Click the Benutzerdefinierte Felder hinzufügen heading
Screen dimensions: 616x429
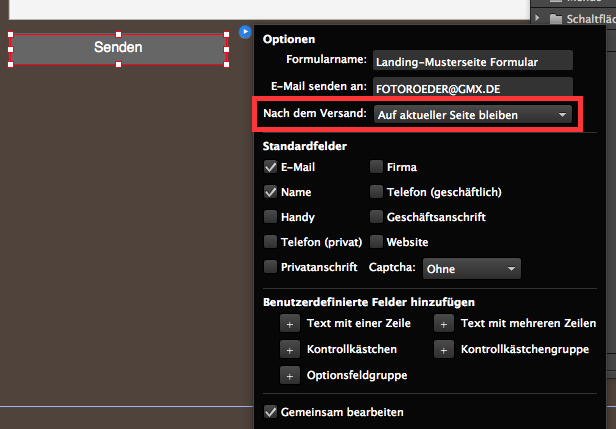368,302
